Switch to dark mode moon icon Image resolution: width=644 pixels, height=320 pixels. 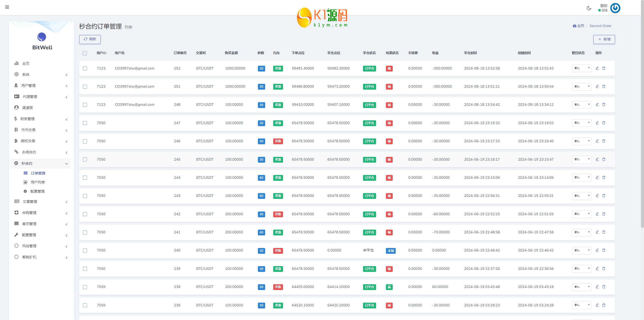click(589, 8)
